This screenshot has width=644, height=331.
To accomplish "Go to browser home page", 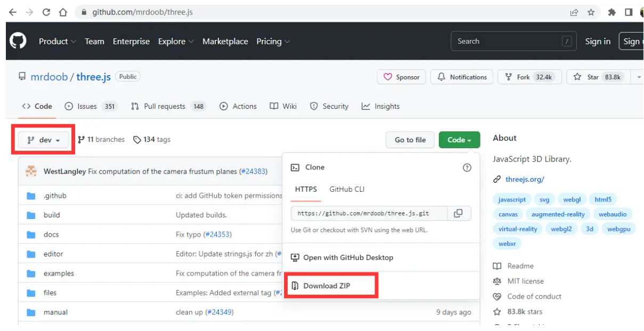I will coord(63,12).
